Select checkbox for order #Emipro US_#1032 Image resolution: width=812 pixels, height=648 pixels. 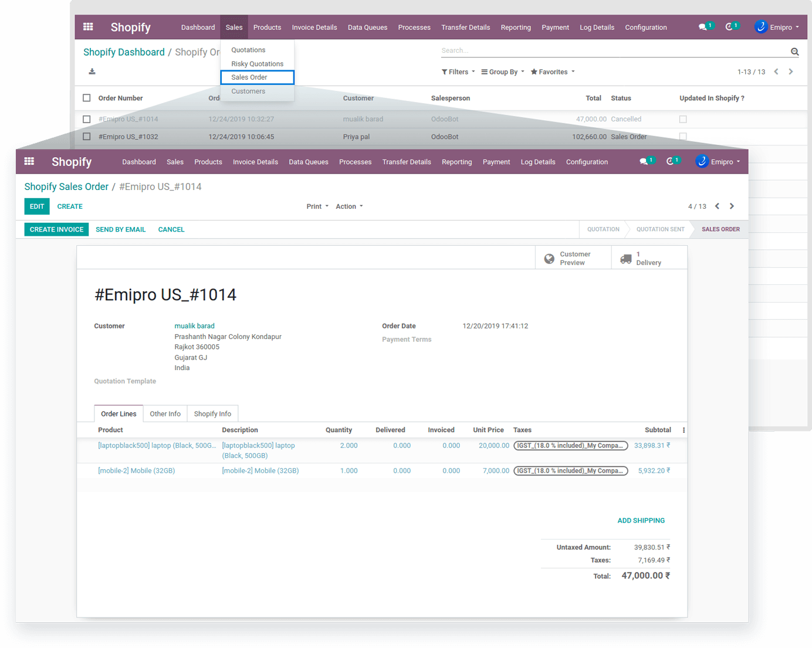[87, 137]
